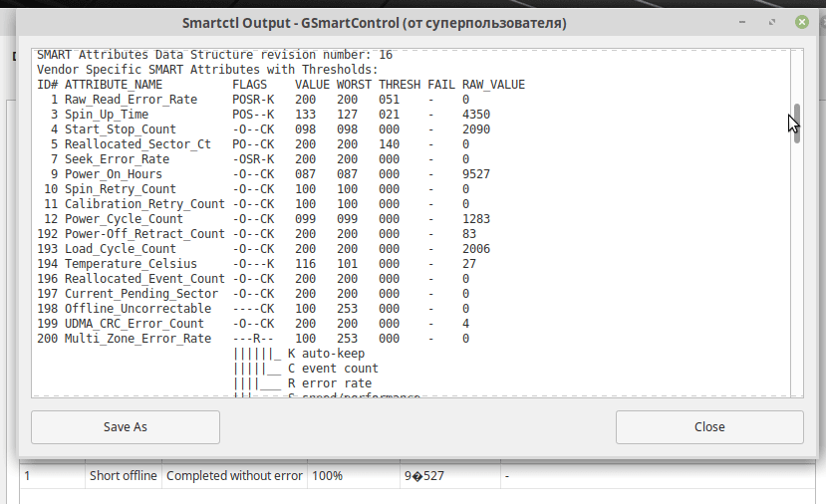The height and width of the screenshot is (504, 826).
Task: Select the Spin_Up_Time attribute text
Action: coord(107,115)
